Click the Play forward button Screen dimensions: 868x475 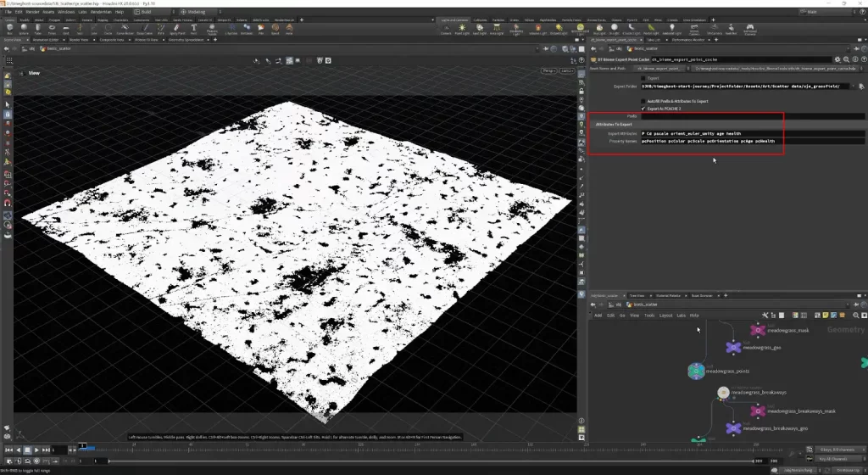tap(38, 450)
